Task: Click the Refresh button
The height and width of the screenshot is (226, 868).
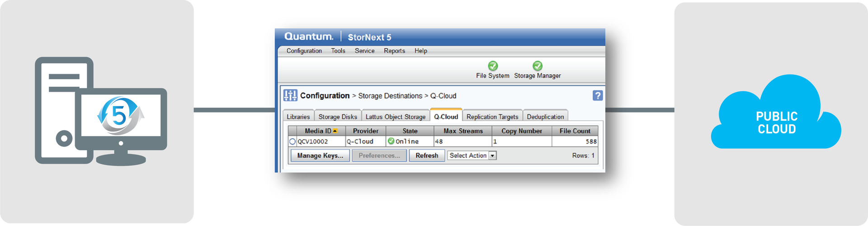Action: 427,155
